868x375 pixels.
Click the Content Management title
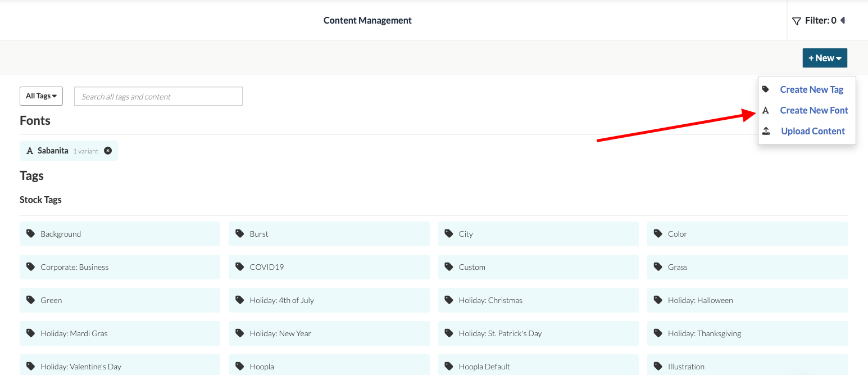tap(367, 20)
